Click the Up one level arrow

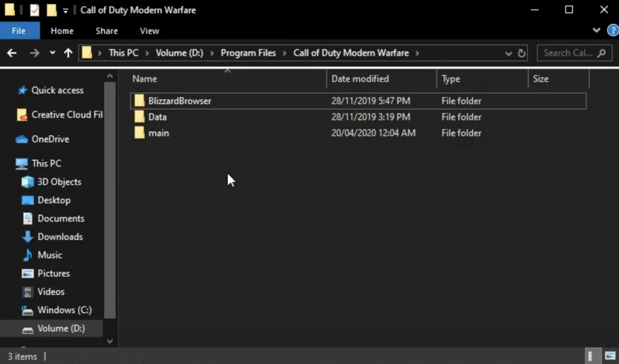pos(68,53)
